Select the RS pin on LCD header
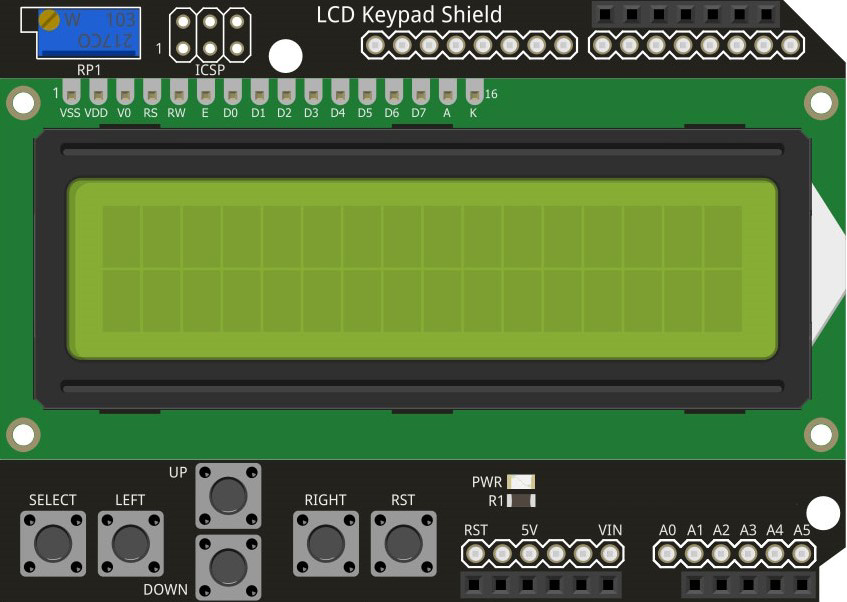Image resolution: width=847 pixels, height=602 pixels. 150,93
